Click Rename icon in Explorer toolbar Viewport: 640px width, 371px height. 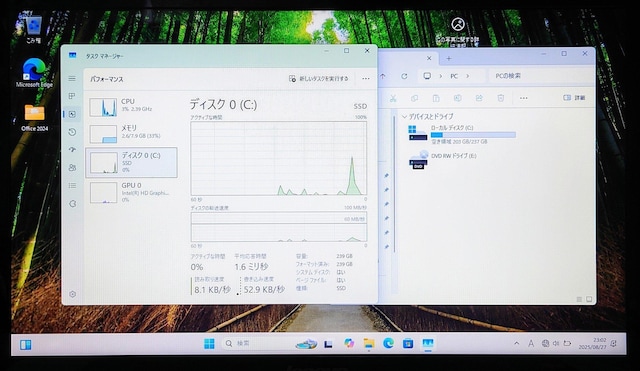(x=458, y=98)
